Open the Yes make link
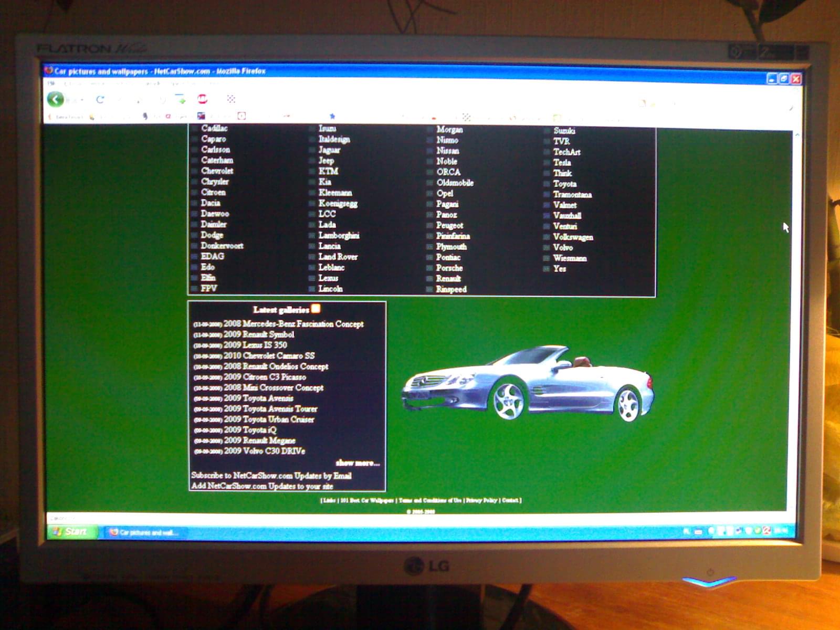 (559, 269)
